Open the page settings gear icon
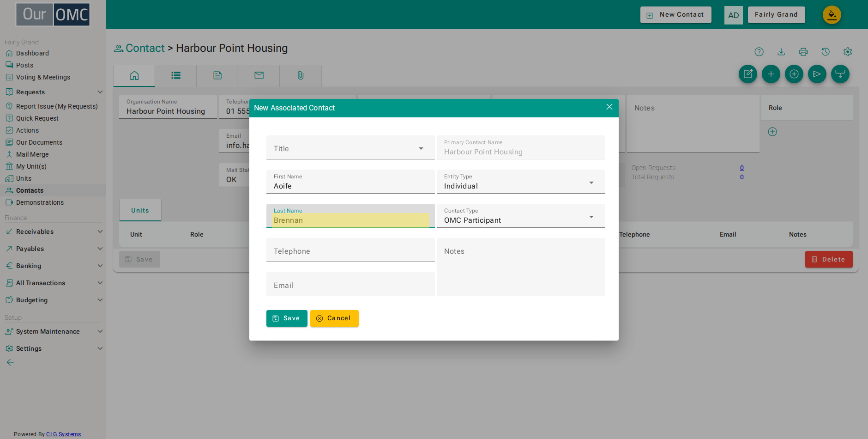The width and height of the screenshot is (868, 439). click(848, 52)
